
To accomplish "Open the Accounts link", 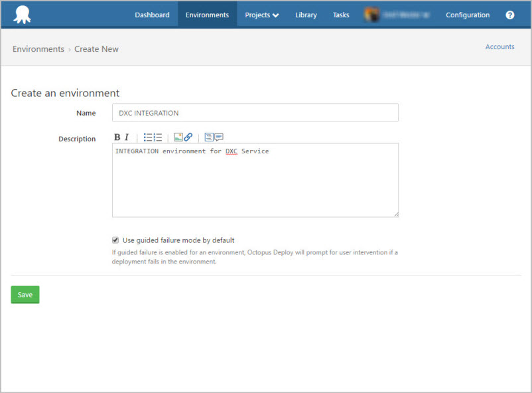I will click(499, 47).
